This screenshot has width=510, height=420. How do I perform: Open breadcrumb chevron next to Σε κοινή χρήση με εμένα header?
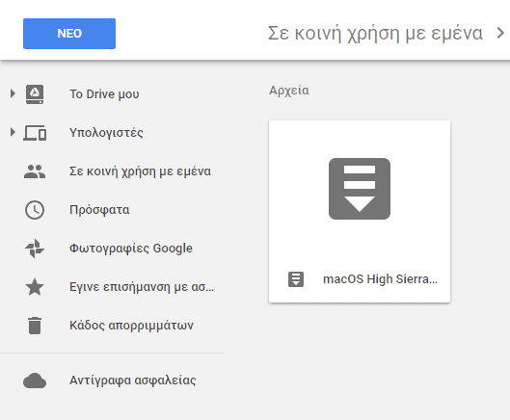tap(500, 33)
